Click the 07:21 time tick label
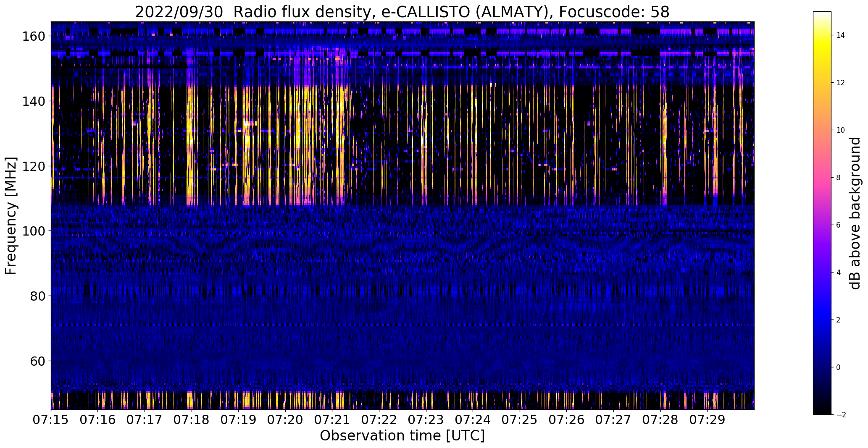This screenshot has height=448, width=868. 332,420
